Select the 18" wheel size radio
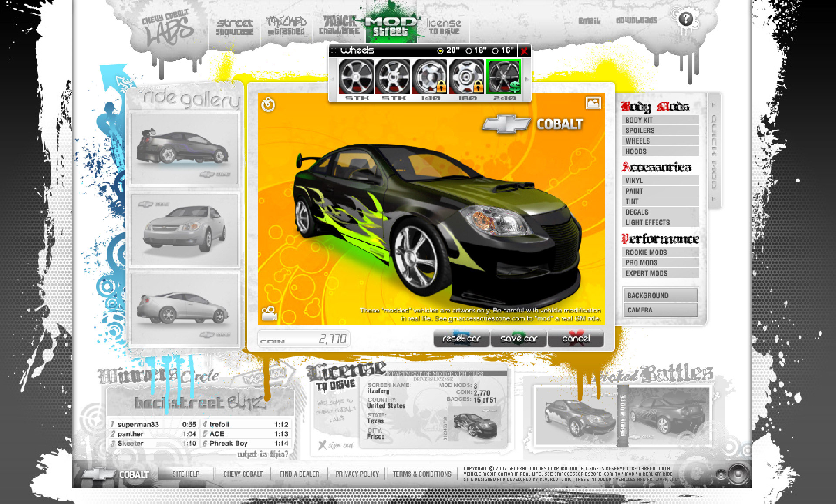This screenshot has width=836, height=504. point(469,51)
